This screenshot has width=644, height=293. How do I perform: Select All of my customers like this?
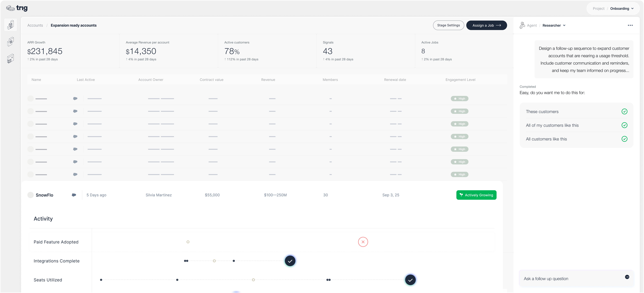[x=576, y=125]
